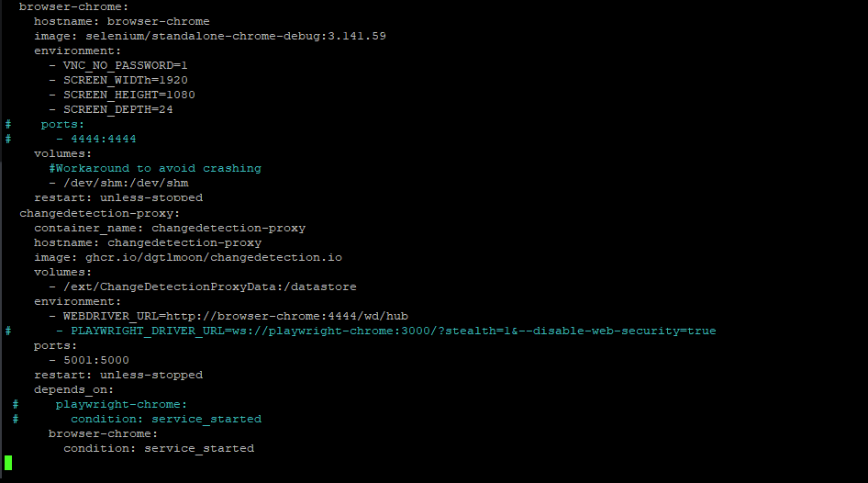Select the SCREEN_HEIGHT=1080 line
The width and height of the screenshot is (868, 483).
pyautogui.click(x=122, y=95)
